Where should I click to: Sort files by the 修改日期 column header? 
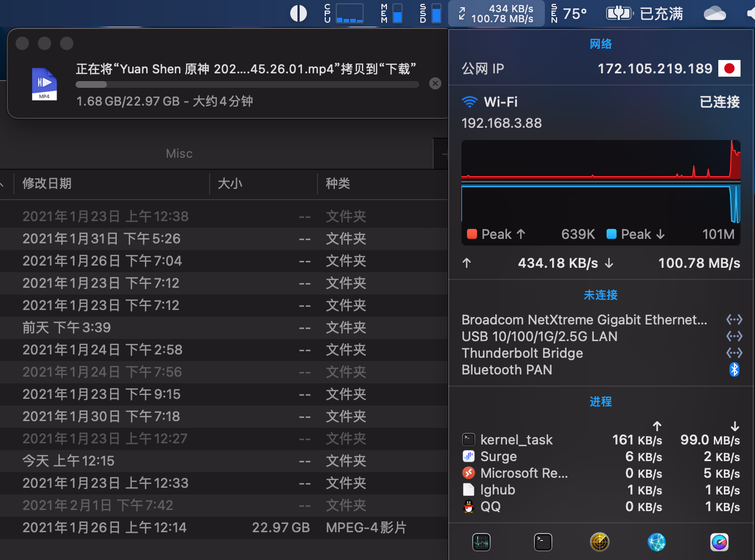[47, 183]
